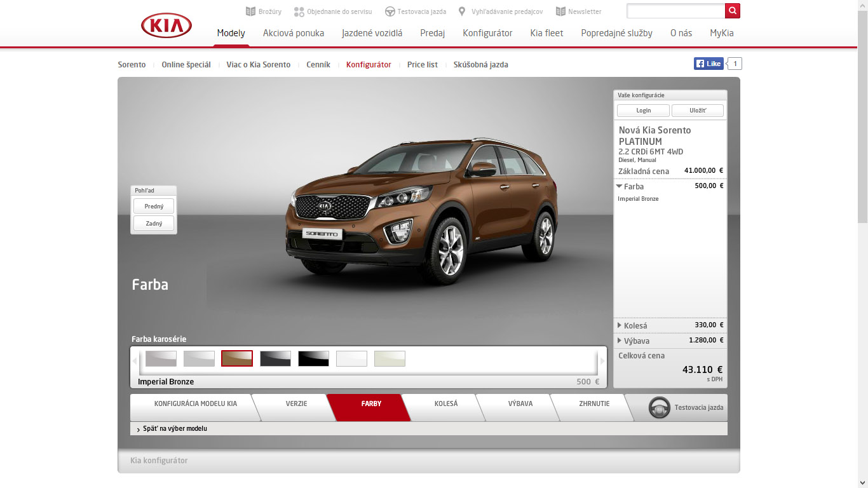Click the Objednanie do servisu icon

(299, 11)
